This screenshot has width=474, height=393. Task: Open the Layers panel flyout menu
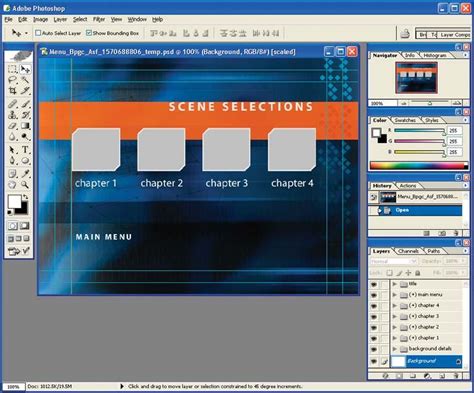click(x=465, y=251)
